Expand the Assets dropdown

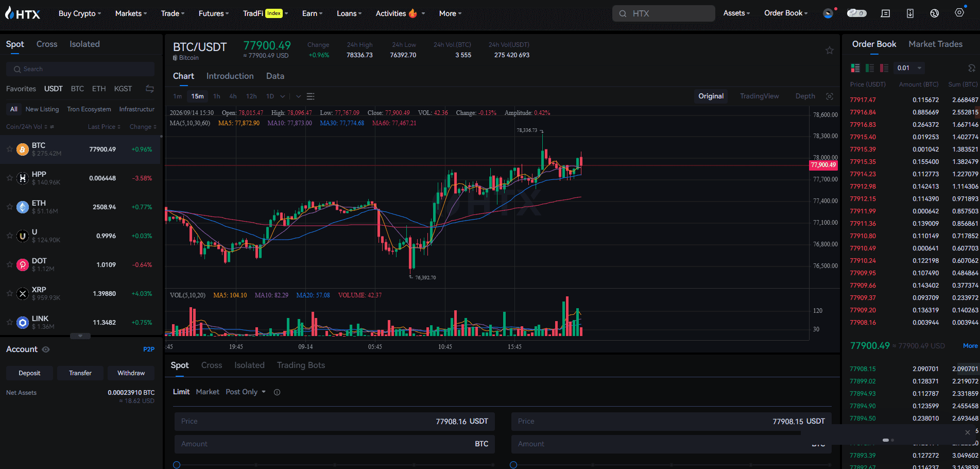[x=736, y=13]
